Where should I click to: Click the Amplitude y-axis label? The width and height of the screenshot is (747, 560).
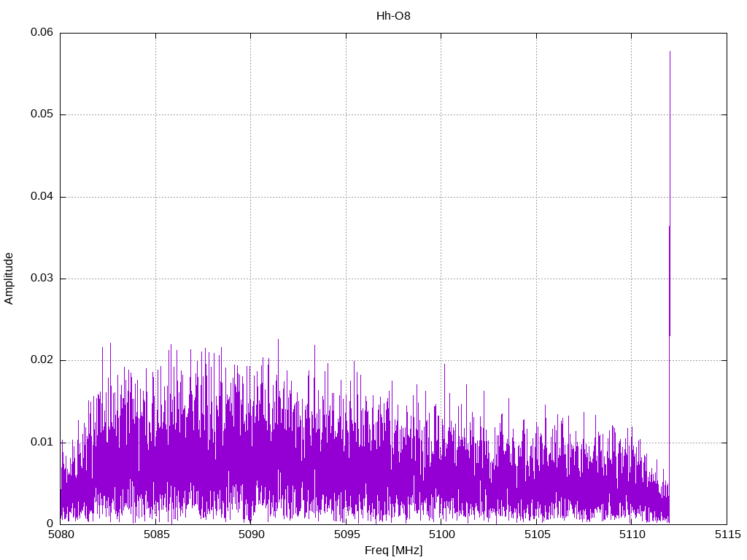tap(9, 278)
